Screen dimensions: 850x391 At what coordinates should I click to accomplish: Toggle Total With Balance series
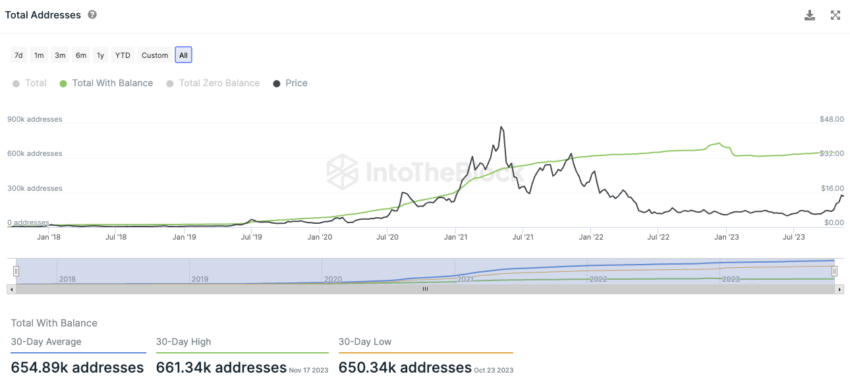(106, 84)
